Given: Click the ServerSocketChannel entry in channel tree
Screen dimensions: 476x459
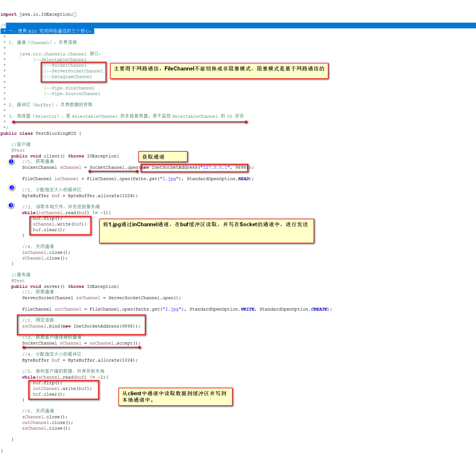Looking at the screenshot, I should tap(77, 71).
